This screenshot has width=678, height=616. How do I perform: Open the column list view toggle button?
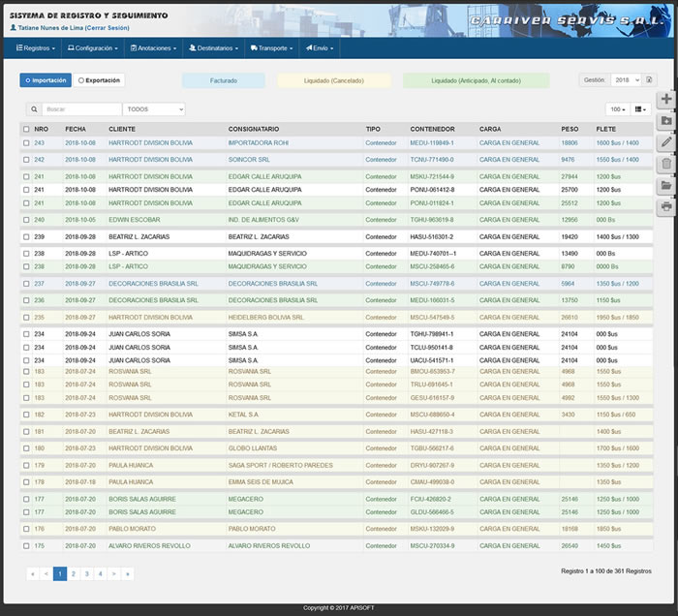click(640, 109)
